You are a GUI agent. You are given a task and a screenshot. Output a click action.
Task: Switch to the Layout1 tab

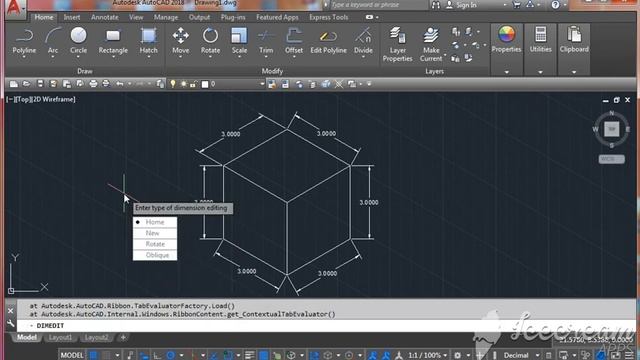click(60, 338)
